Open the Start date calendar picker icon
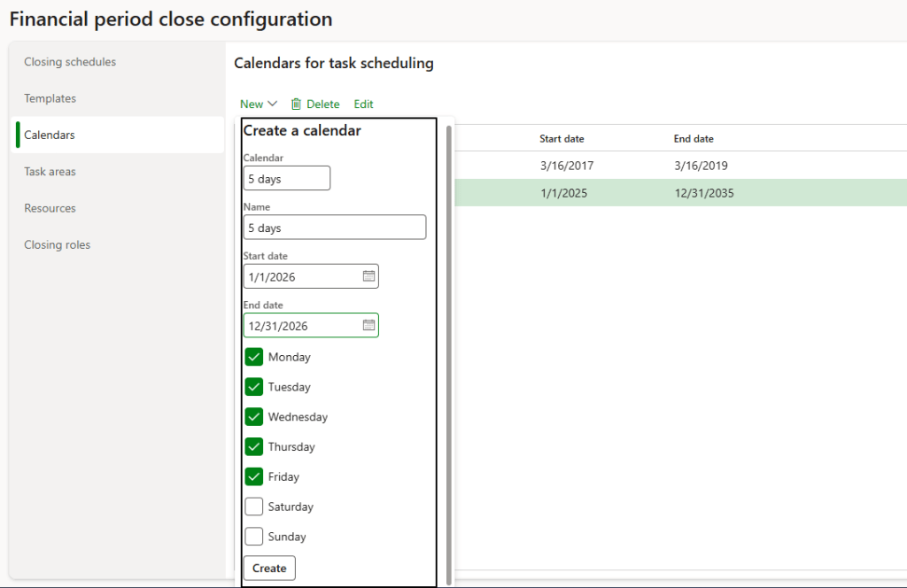Image resolution: width=907 pixels, height=588 pixels. (x=368, y=276)
